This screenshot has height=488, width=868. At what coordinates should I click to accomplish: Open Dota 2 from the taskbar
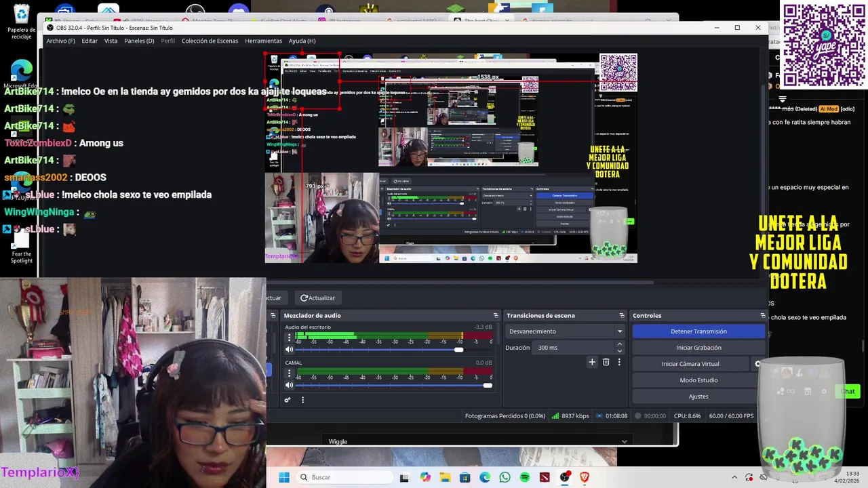click(545, 477)
